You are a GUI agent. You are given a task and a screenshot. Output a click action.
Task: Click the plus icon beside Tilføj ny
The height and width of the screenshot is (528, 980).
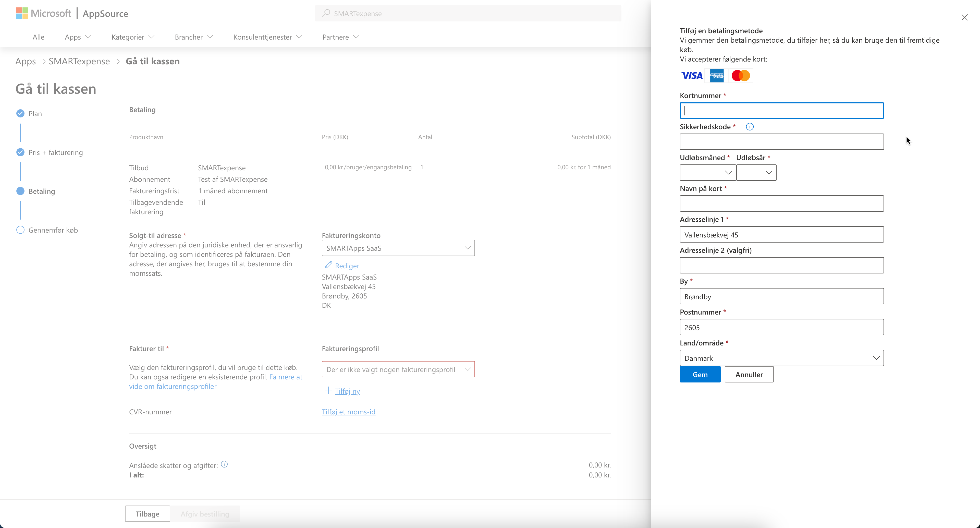click(328, 390)
